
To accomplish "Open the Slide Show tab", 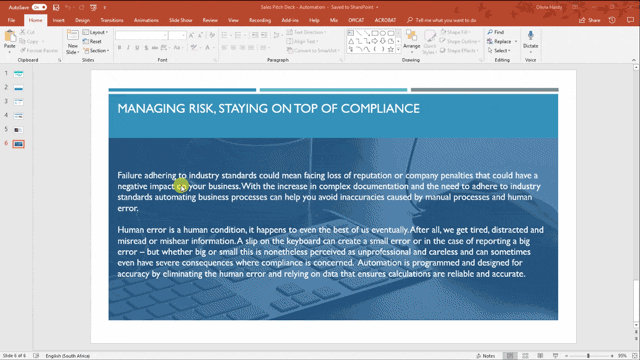I will click(x=180, y=20).
